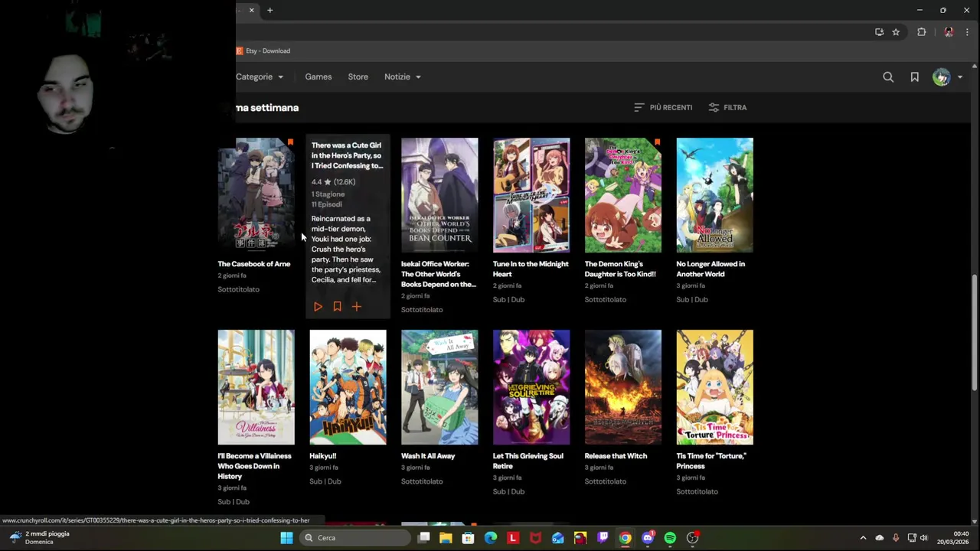Open Tune In to the Midnight Heart poster

pos(531,195)
